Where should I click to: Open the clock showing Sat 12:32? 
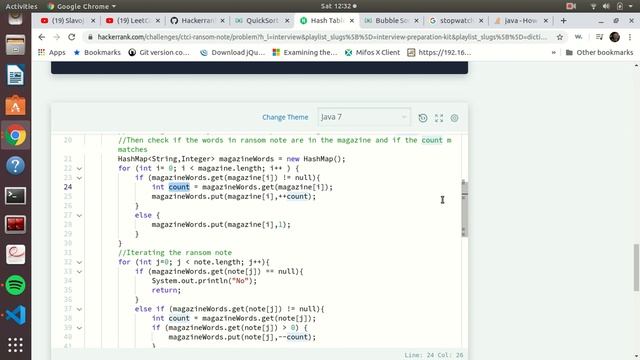[x=338, y=6]
